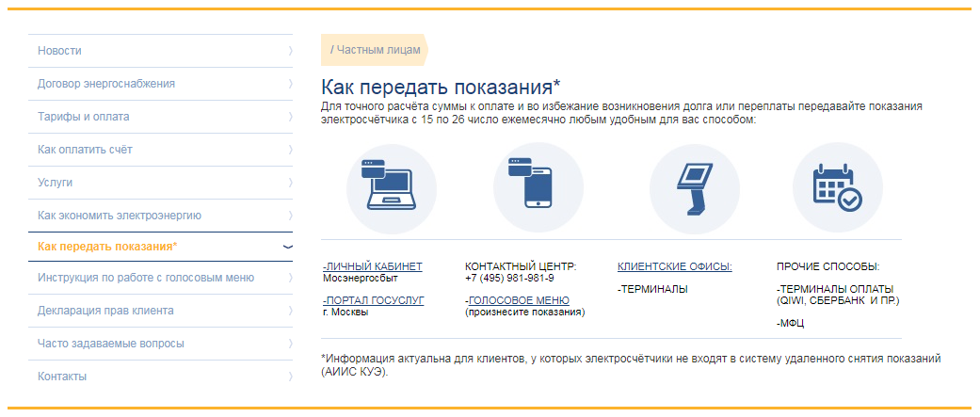The height and width of the screenshot is (417, 980).
Task: Open the Личный кабинет link
Action: [373, 266]
